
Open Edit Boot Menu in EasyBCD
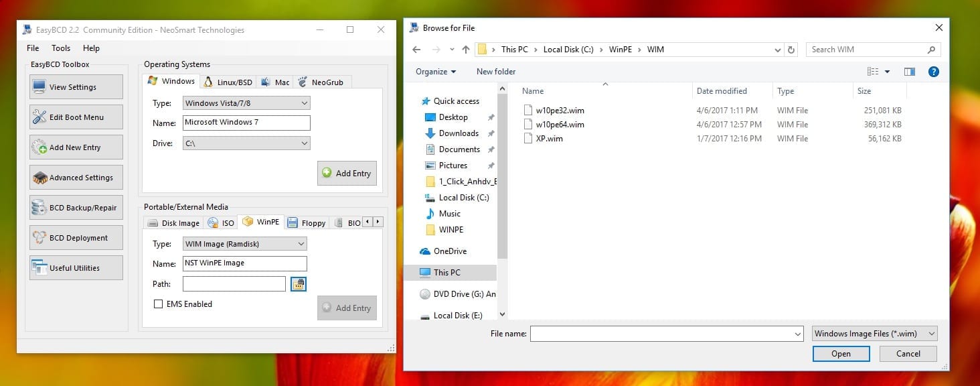pos(76,117)
